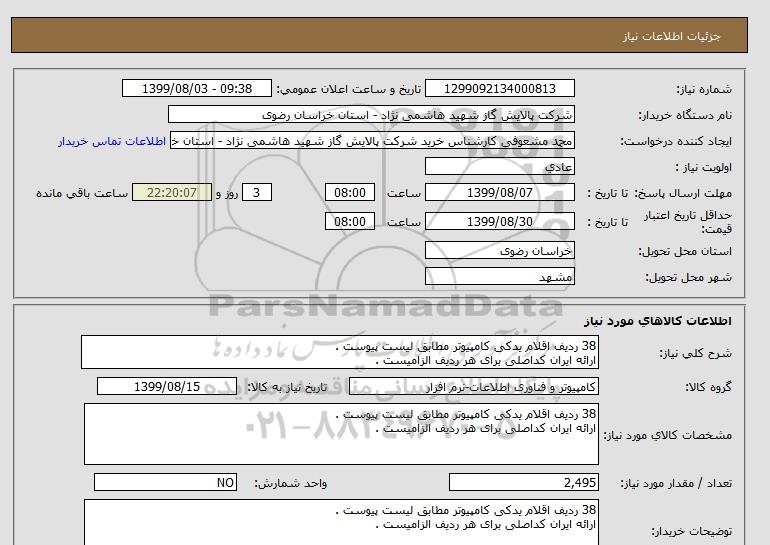This screenshot has width=770, height=545.
Task: Click the 08:00 time field next to 1399/08/07
Action: tap(350, 192)
